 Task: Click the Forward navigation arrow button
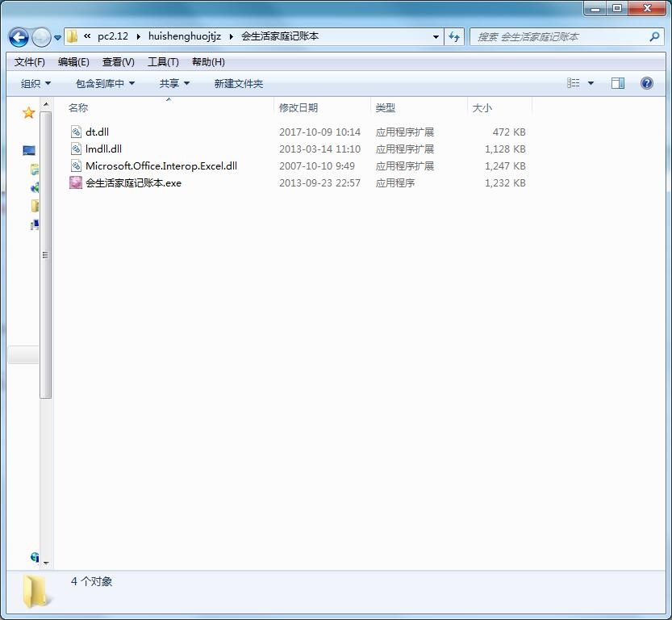pos(41,37)
